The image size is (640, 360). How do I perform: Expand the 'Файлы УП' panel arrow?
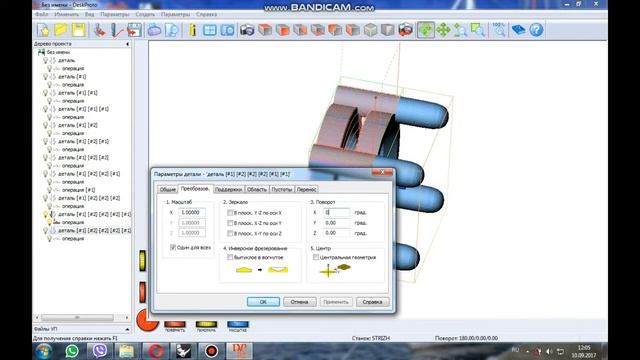127,329
